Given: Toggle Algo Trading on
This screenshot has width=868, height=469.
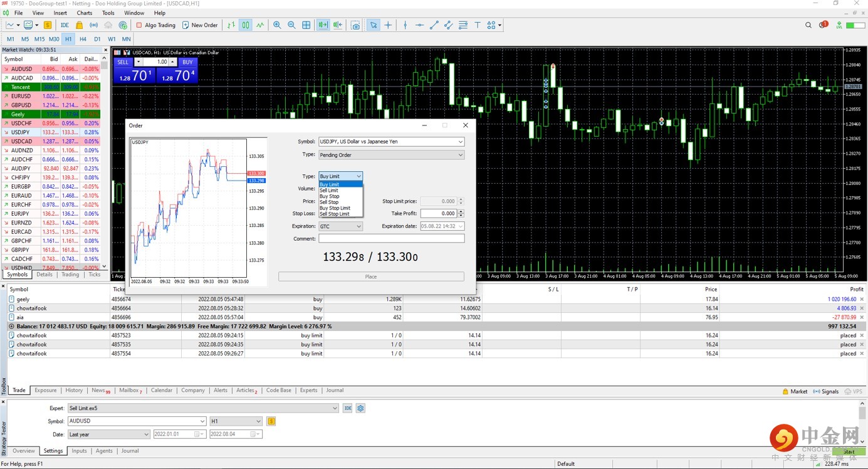Looking at the screenshot, I should point(155,25).
